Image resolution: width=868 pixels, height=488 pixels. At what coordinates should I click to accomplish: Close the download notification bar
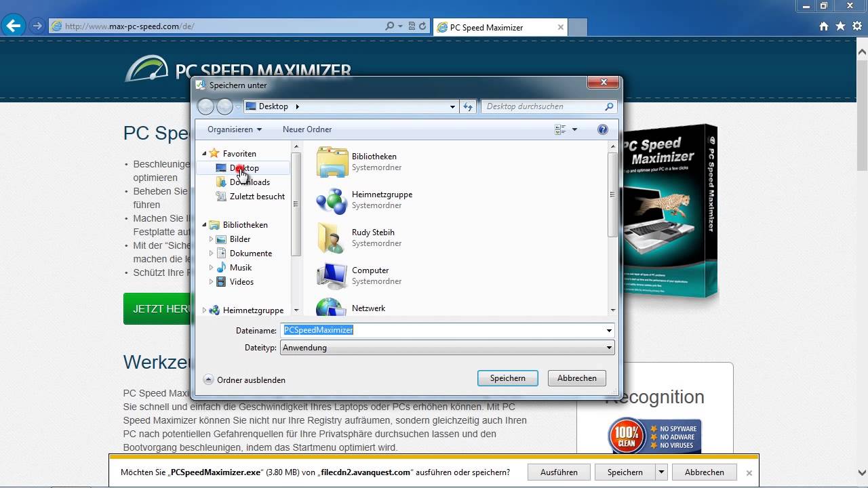click(x=749, y=473)
